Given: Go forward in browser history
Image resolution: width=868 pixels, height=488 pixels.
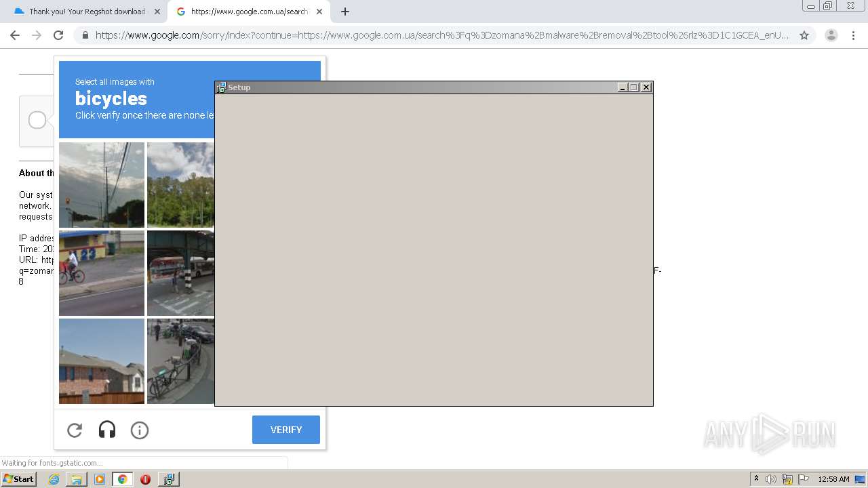Looking at the screenshot, I should click(37, 35).
